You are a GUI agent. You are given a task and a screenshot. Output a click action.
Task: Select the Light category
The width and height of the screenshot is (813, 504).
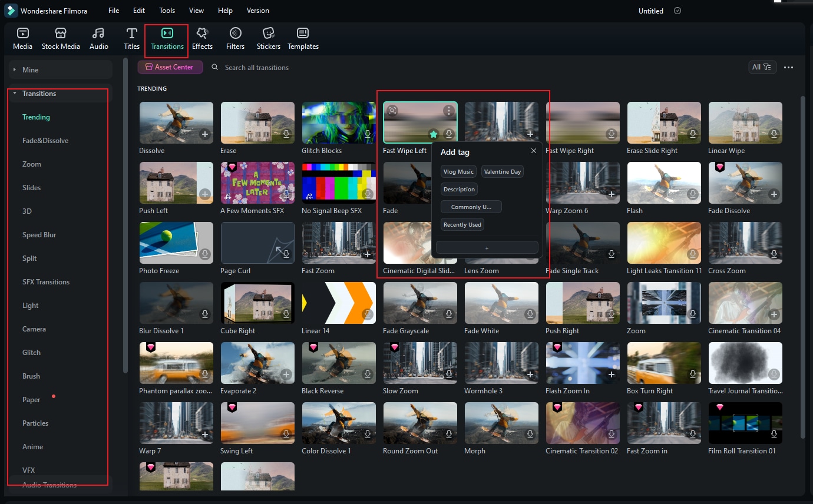coord(31,306)
